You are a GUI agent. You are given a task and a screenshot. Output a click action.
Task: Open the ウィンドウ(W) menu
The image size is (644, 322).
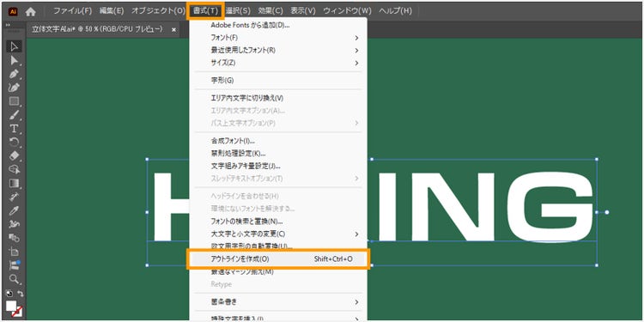tap(348, 11)
